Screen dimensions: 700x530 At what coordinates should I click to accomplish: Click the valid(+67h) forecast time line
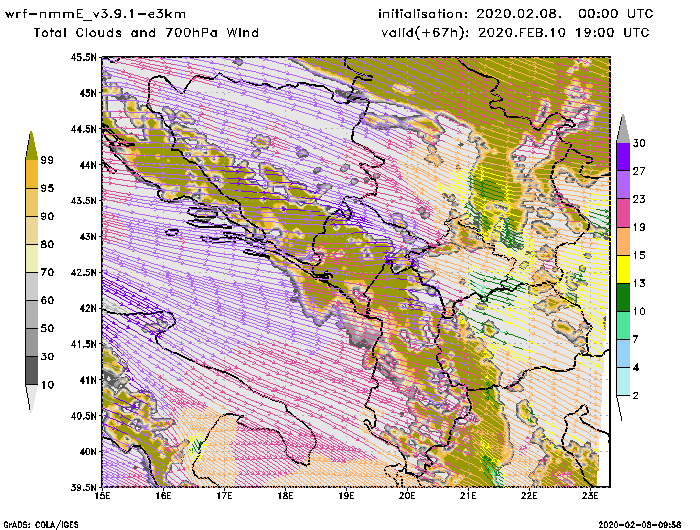click(516, 33)
